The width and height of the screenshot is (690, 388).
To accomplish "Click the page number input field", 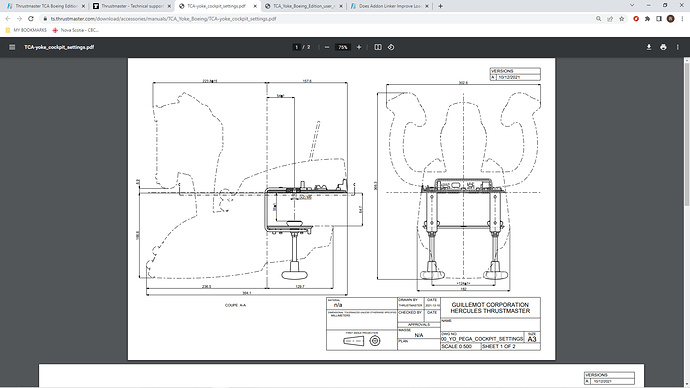I will [297, 47].
